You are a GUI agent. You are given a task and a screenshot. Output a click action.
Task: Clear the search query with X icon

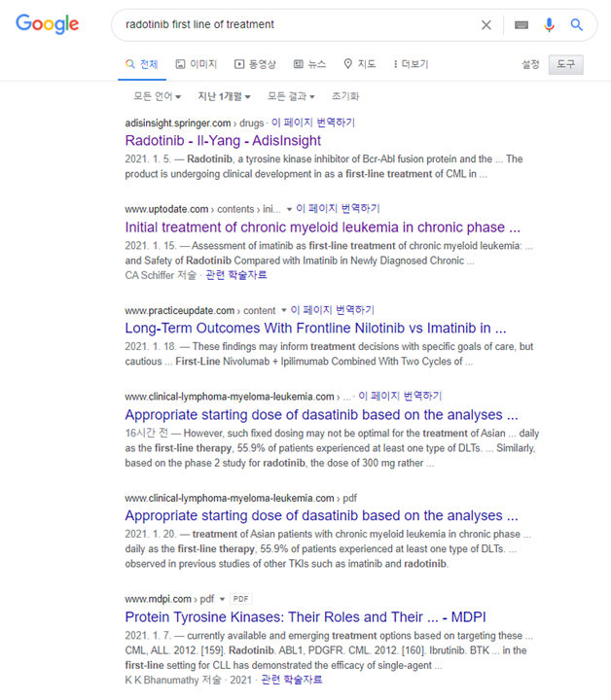point(485,25)
